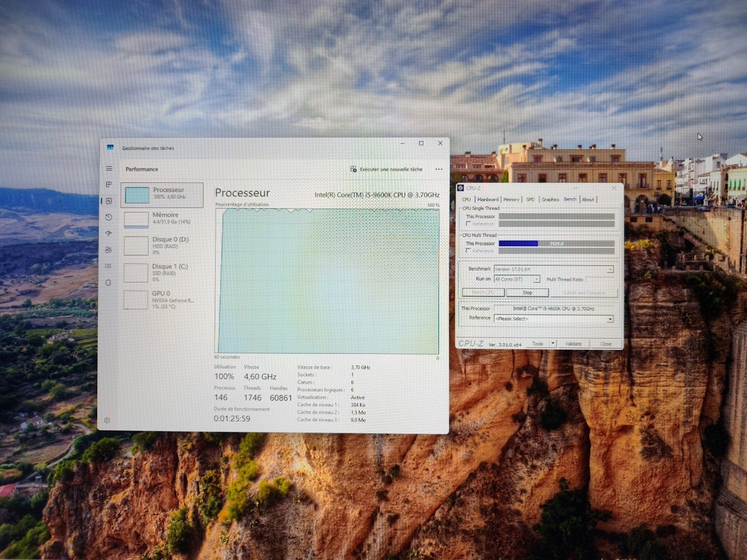Switch to the SPD tab in CPU-Z
Screen dimensions: 747x560
point(530,199)
